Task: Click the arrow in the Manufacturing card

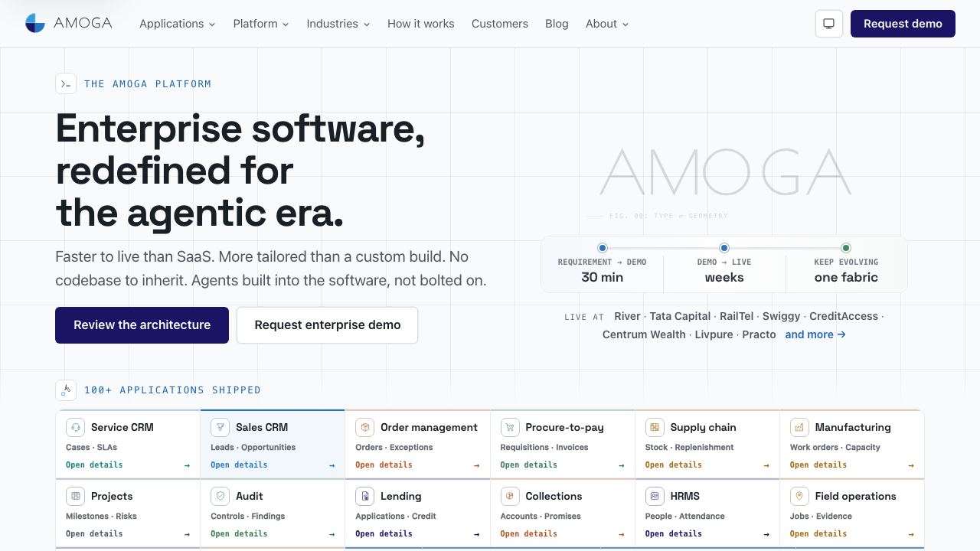Action: coord(911,465)
